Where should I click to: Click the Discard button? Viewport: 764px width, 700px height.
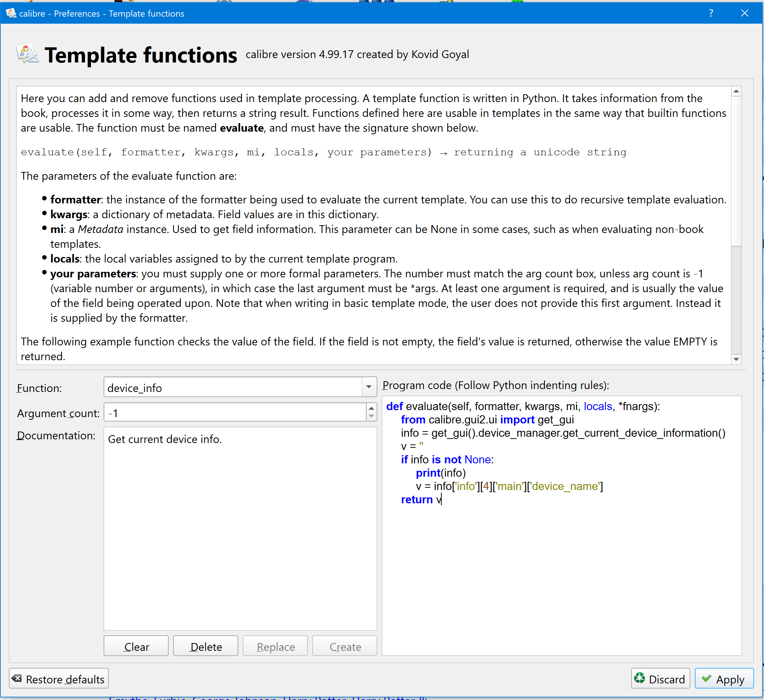point(660,679)
